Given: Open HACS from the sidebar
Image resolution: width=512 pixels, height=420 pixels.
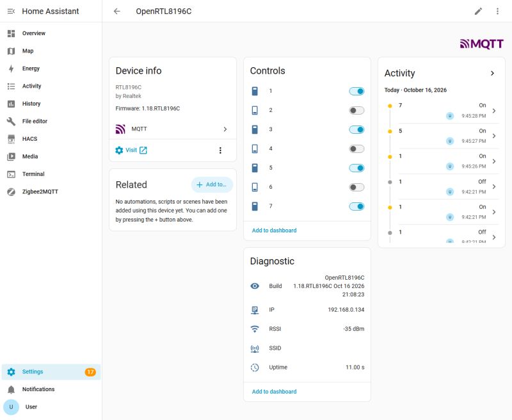Looking at the screenshot, I should pyautogui.click(x=51, y=139).
